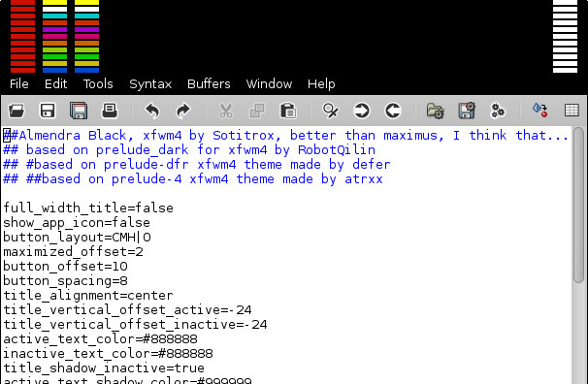Open the Syntax menu
The image size is (588, 384).
pos(150,84)
